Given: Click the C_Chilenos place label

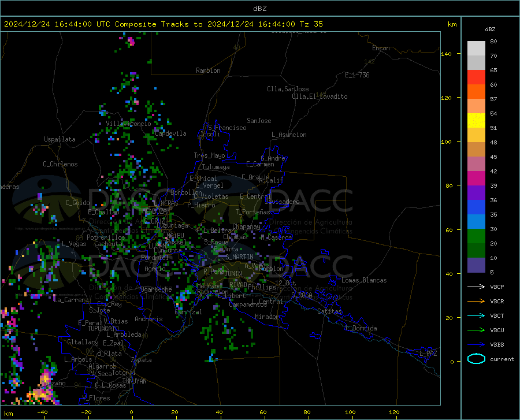Looking at the screenshot, I should point(60,164).
